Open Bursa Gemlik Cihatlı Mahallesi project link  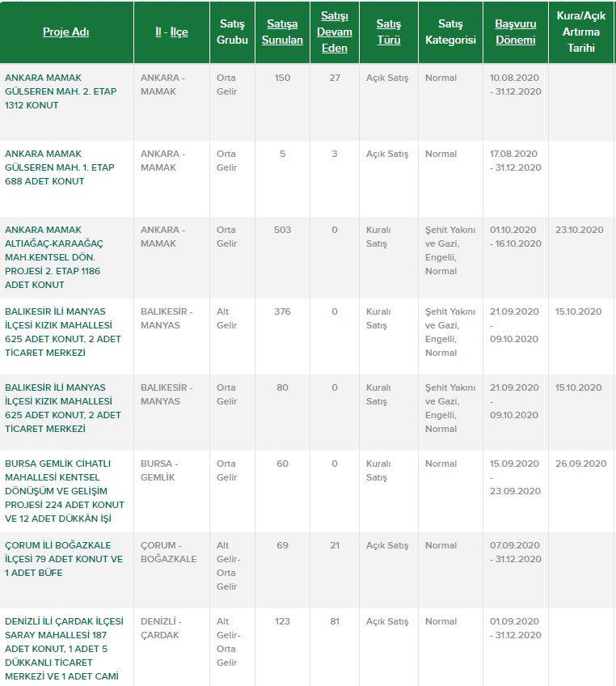65,491
